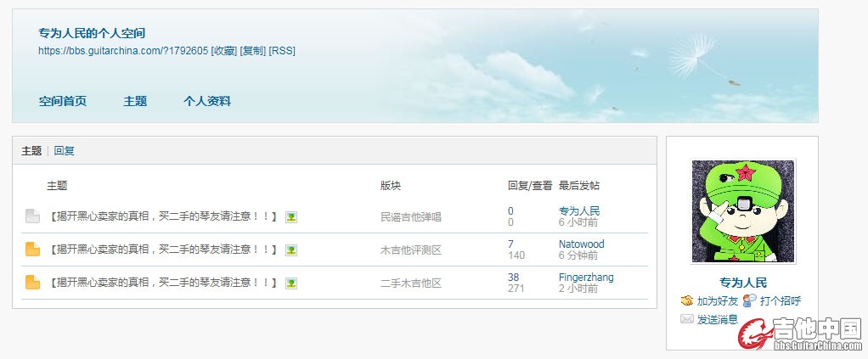The width and height of the screenshot is (868, 359).
Task: Click the handshake icon beside 加为好友
Action: pyautogui.click(x=687, y=301)
